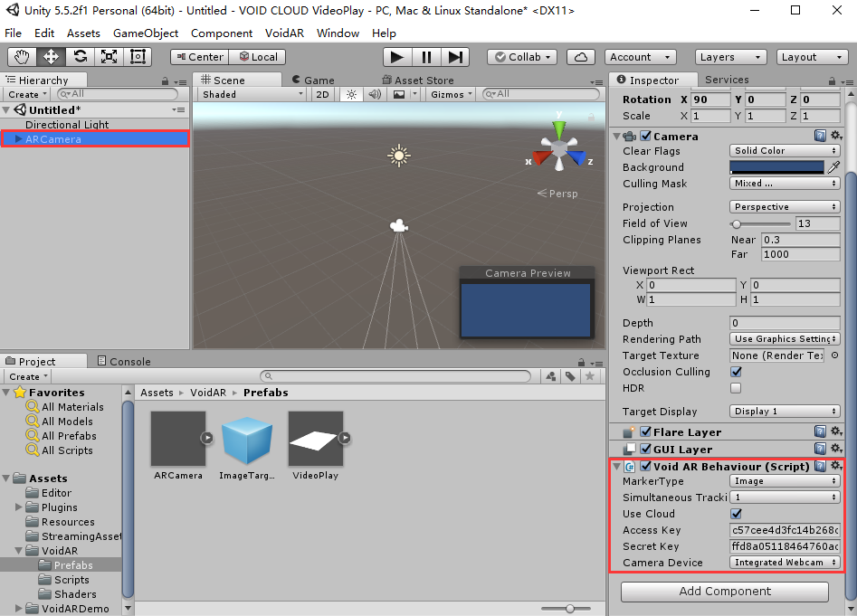Enable the HDR checkbox

(737, 388)
